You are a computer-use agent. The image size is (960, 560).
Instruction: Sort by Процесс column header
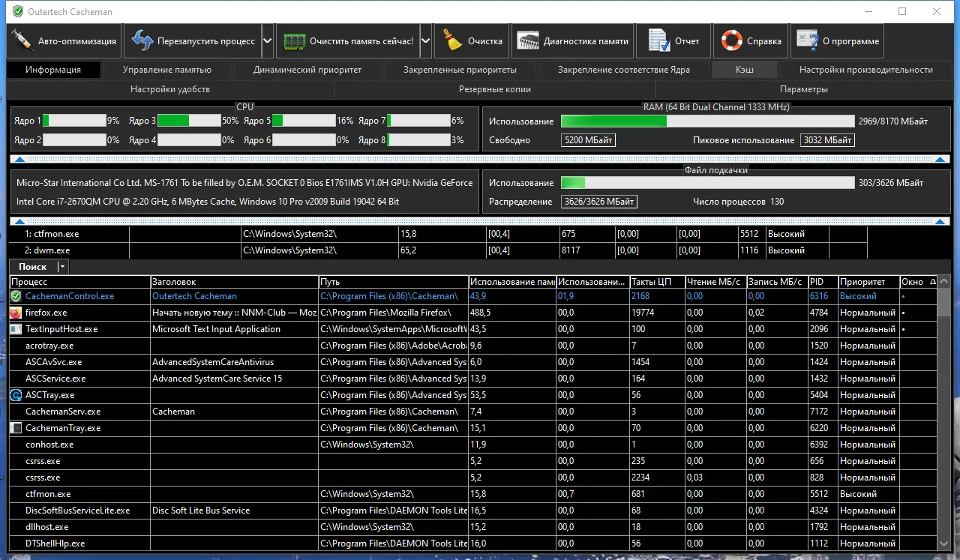(79, 282)
